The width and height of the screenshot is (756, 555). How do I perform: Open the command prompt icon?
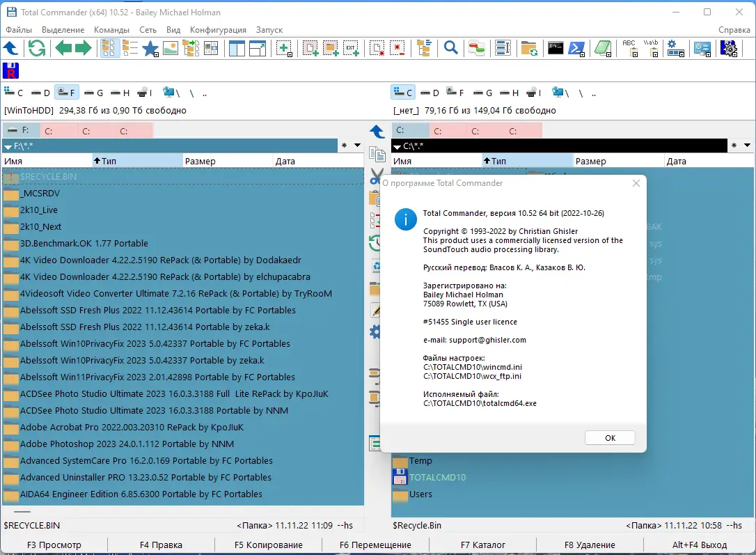click(554, 47)
